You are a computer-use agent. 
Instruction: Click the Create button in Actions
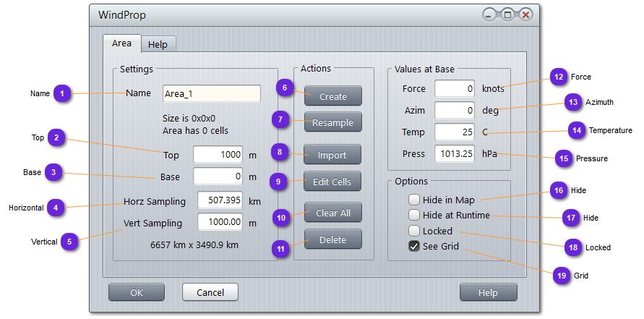pos(332,96)
